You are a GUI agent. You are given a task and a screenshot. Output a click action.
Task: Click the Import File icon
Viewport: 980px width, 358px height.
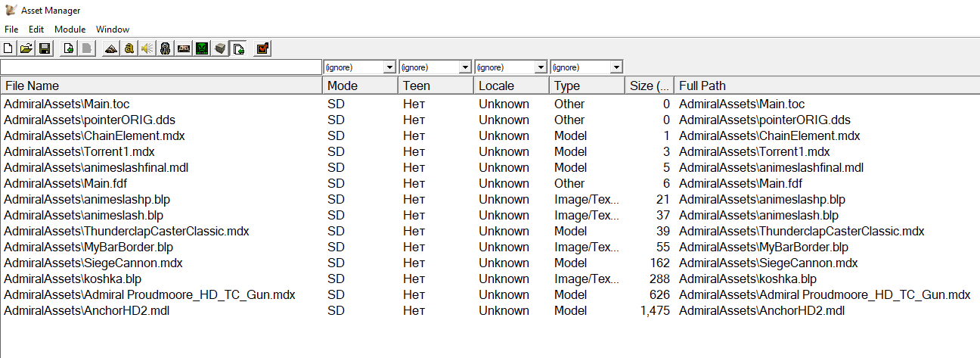68,49
